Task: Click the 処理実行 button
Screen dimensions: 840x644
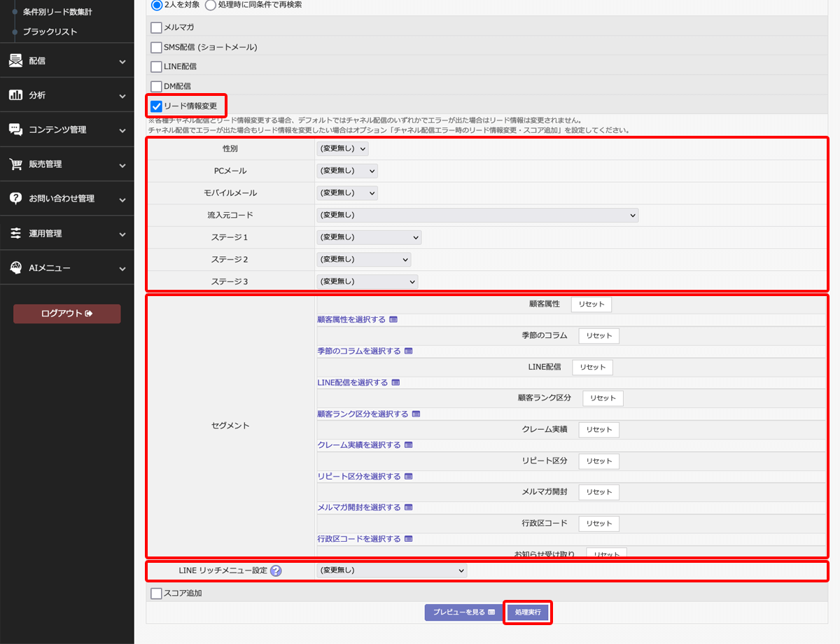Action: pos(528,612)
